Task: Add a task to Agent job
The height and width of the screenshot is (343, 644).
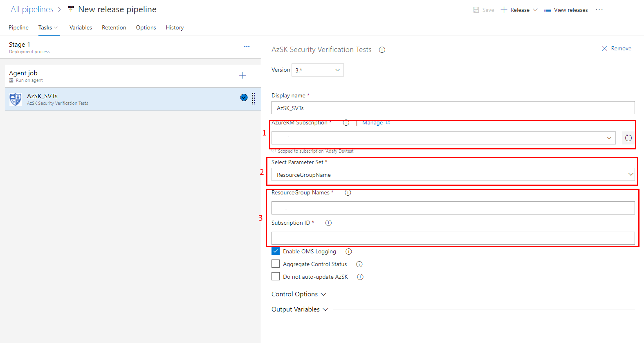Action: coord(242,75)
